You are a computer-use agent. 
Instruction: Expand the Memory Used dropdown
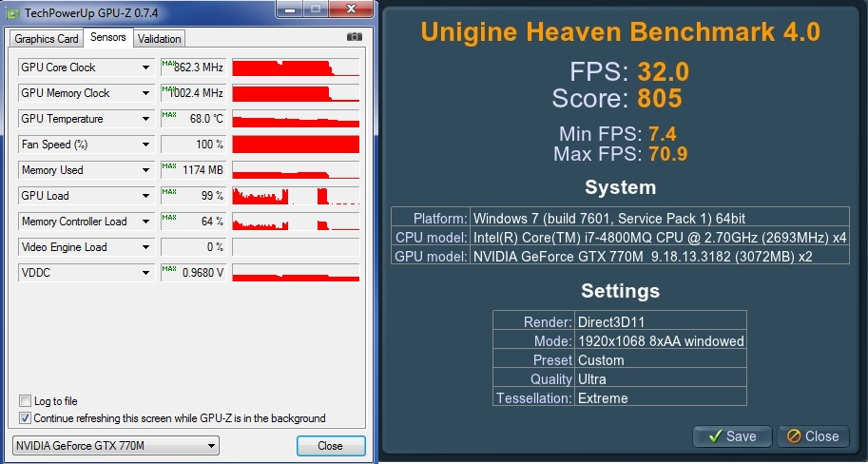(145, 170)
